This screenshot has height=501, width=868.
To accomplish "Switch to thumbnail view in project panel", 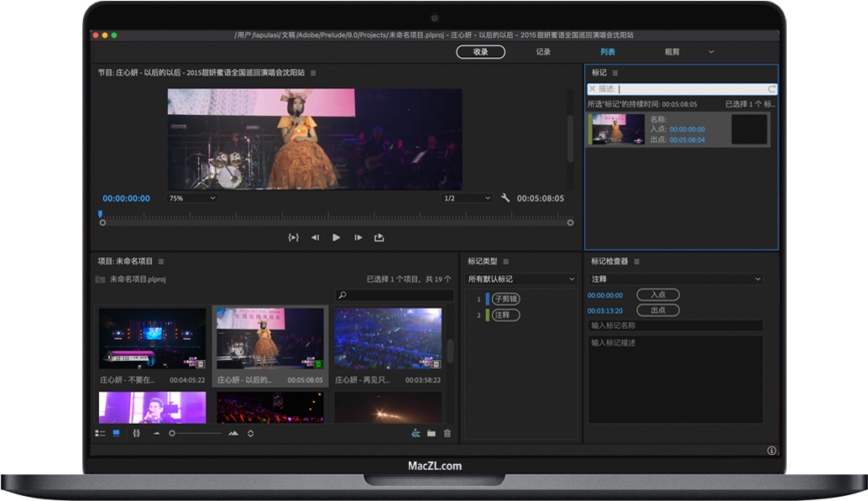I will tap(114, 434).
